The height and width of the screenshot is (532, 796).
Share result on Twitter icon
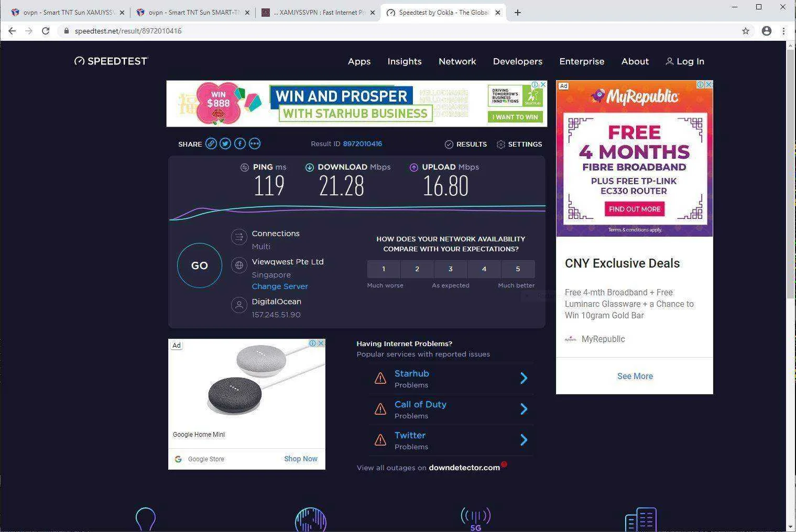point(225,143)
